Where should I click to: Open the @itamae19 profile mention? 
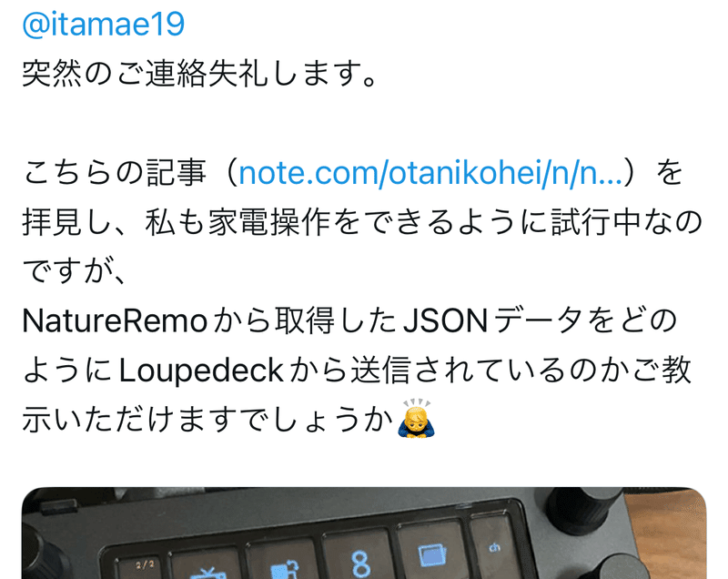point(103,24)
